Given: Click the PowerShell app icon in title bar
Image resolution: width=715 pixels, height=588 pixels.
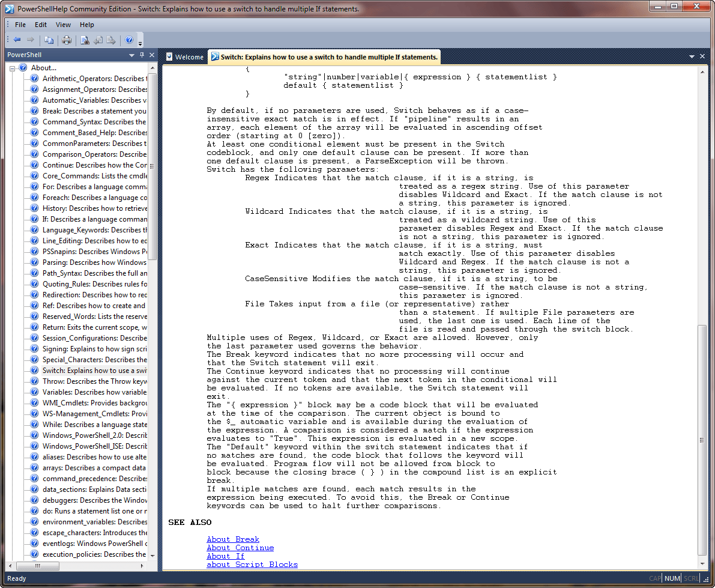Looking at the screenshot, I should click(10, 8).
